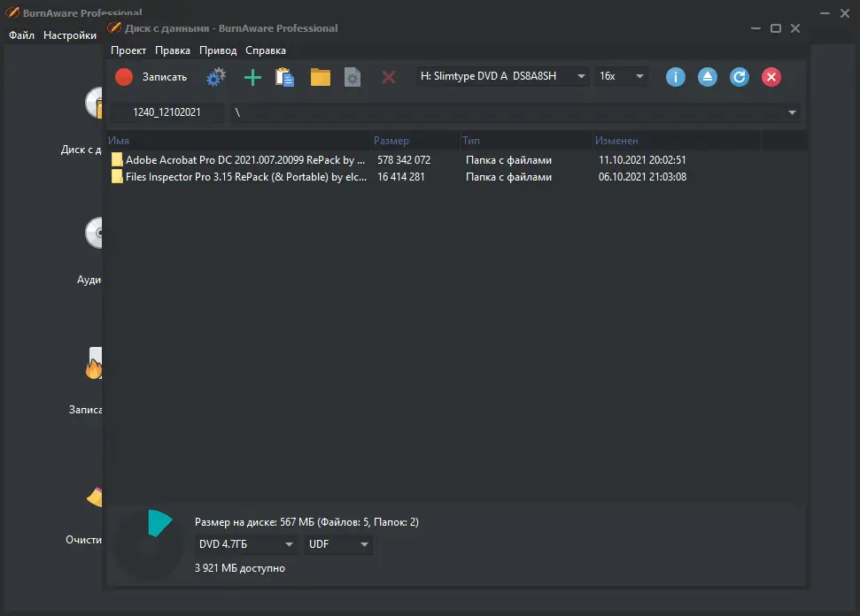Open the DVD 4.7ГБ disc size dropdown
Viewport: 860px width, 616px height.
click(x=245, y=544)
